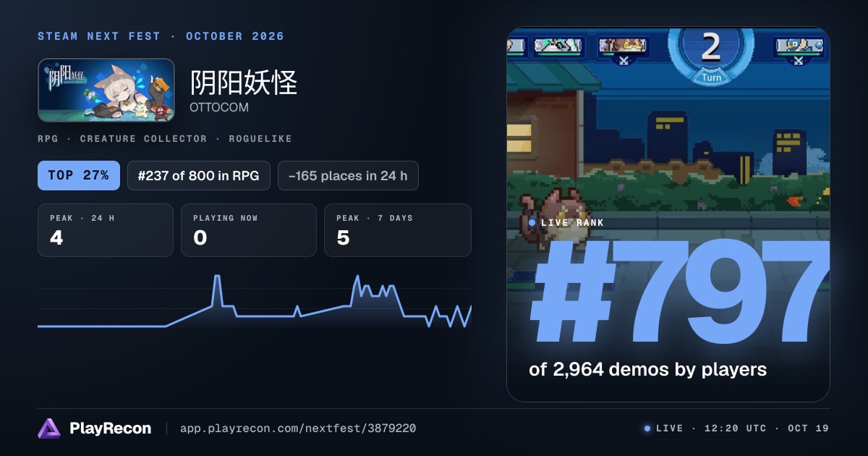868x456 pixels.
Task: Click the large #797 live rank number
Action: tap(678, 293)
